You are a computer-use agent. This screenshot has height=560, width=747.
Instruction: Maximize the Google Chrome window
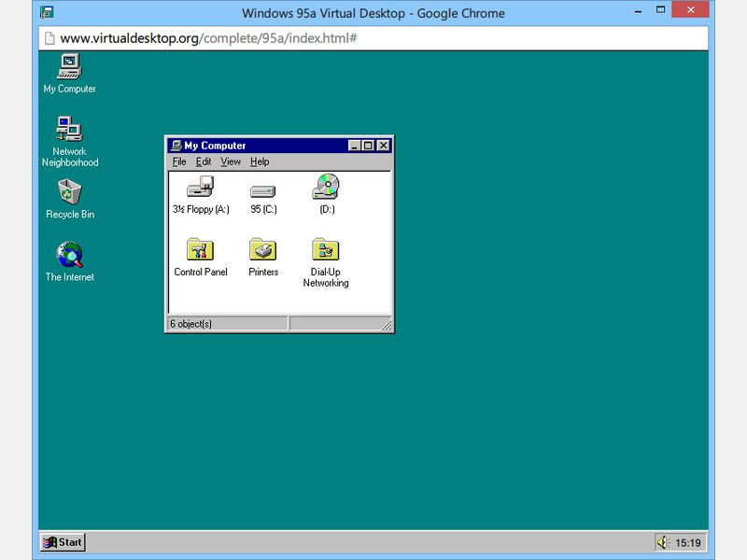660,10
